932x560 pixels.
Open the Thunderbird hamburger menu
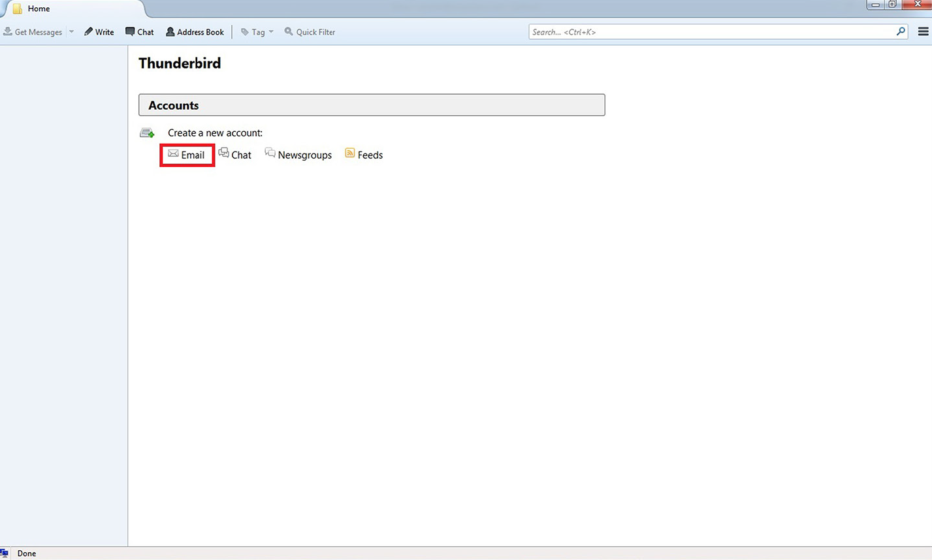923,31
